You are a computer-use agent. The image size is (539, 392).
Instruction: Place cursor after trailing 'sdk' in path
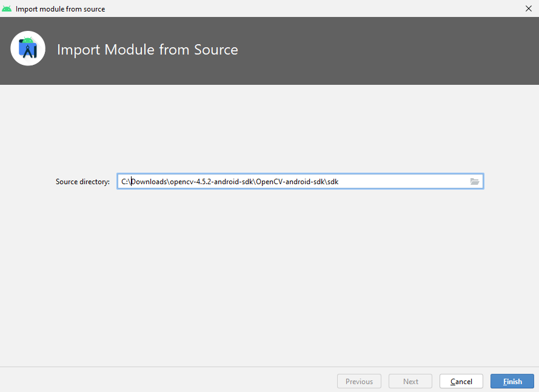[x=339, y=181]
